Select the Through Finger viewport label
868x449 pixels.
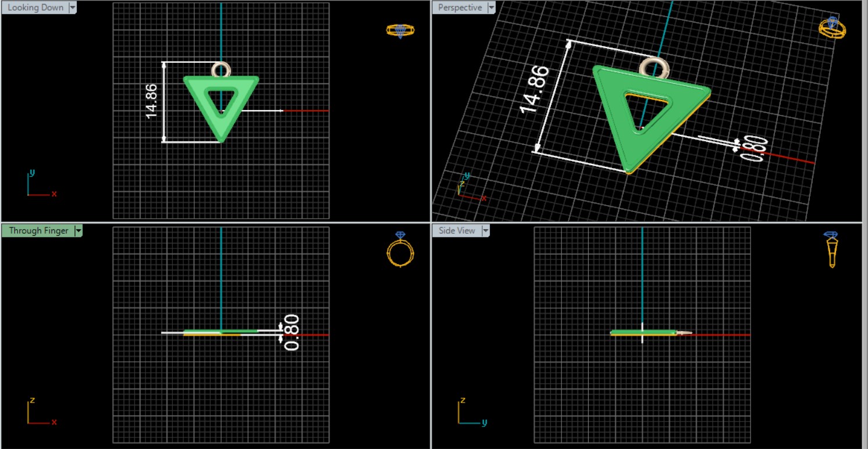pos(38,231)
